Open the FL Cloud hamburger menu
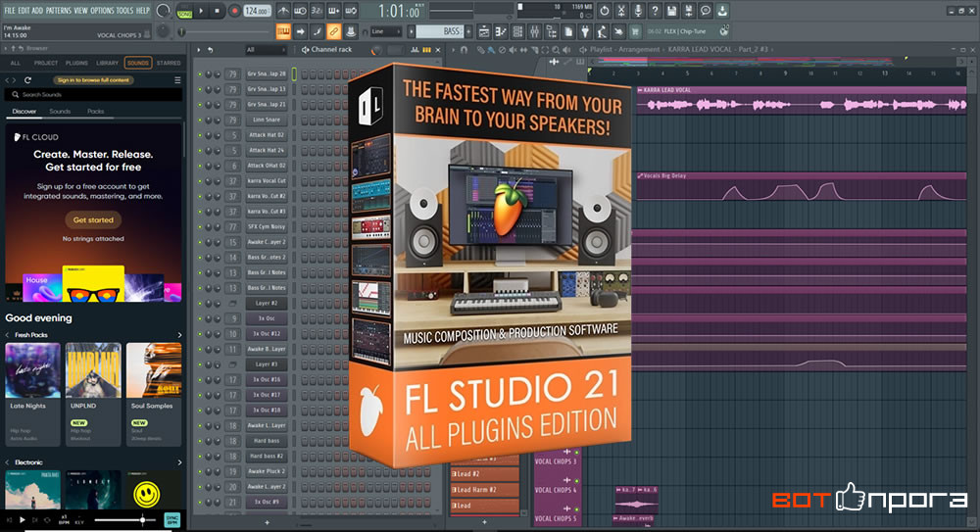 (x=177, y=80)
